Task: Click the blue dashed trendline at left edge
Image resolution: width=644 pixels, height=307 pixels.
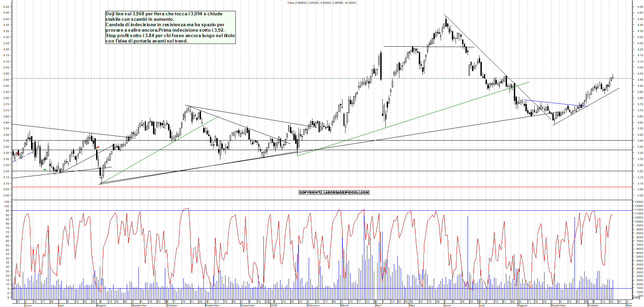Action: [x=24, y=157]
